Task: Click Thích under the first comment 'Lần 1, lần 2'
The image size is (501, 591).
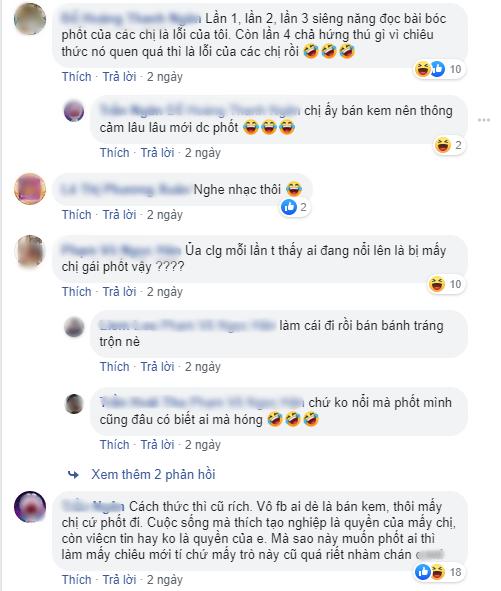Action: (x=77, y=77)
